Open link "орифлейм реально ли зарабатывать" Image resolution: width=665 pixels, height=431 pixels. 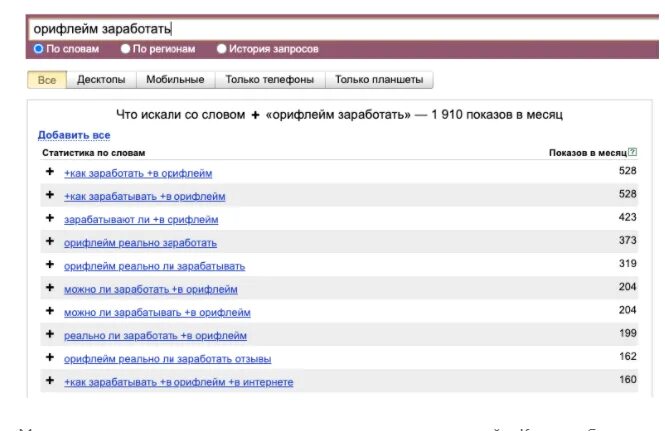click(x=154, y=266)
